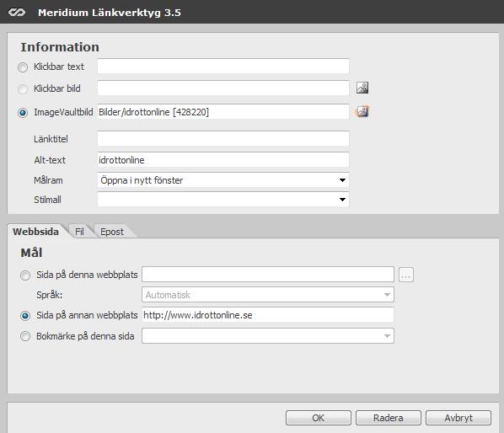Viewport: 504px width, 433px height.
Task: Select the Klickbar text radio button
Action: [23, 67]
